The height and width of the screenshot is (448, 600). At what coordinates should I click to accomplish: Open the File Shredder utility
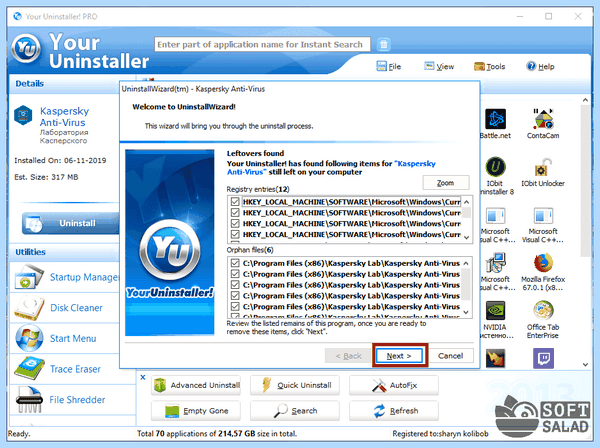73,399
